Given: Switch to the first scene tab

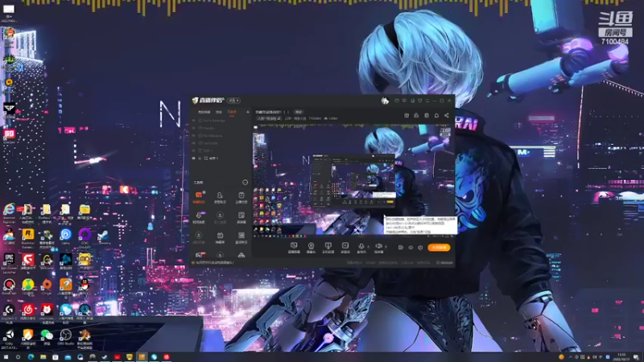Looking at the screenshot, I should point(204,112).
